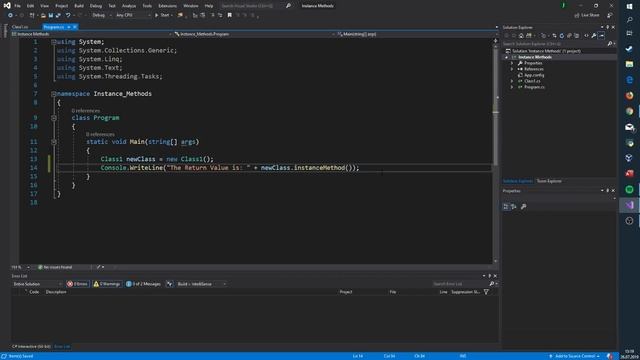Toggle the Errors filter in Error List
Image resolution: width=640 pixels, height=360 pixels.
coord(78,284)
